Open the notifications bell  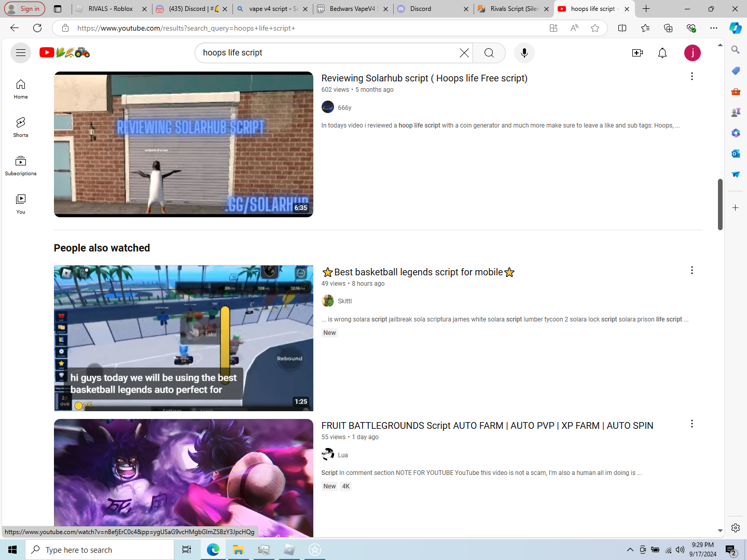(x=662, y=53)
